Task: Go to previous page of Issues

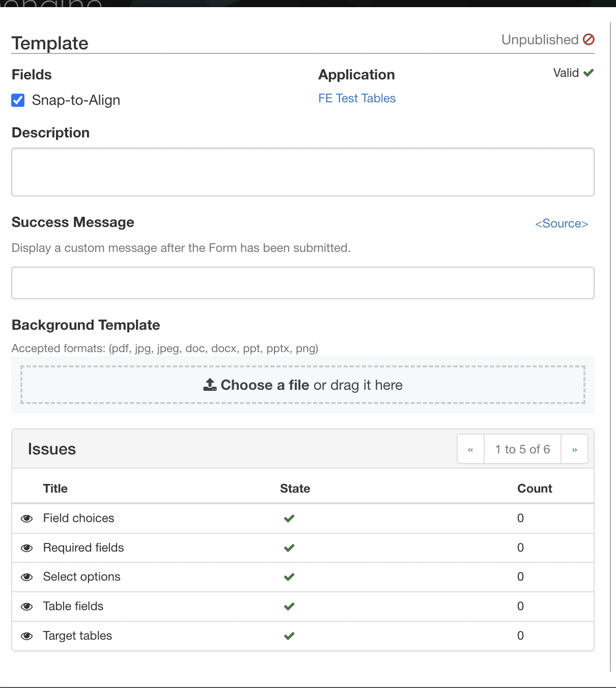Action: coord(470,449)
